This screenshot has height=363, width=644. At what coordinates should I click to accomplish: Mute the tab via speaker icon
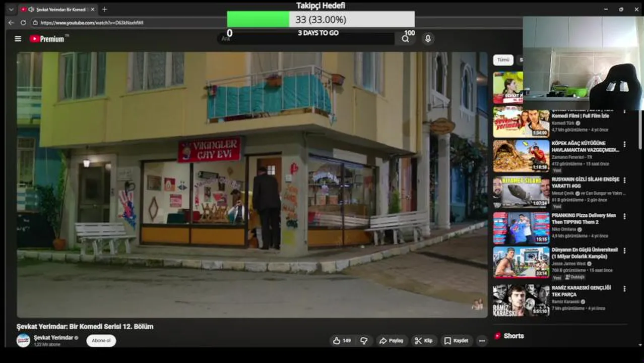pos(31,9)
